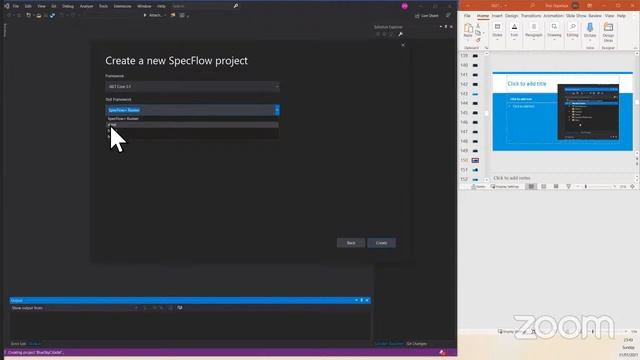Screen dimensions: 640x360
Task: Click 'Click to add title' placeholder
Action: pos(527,84)
